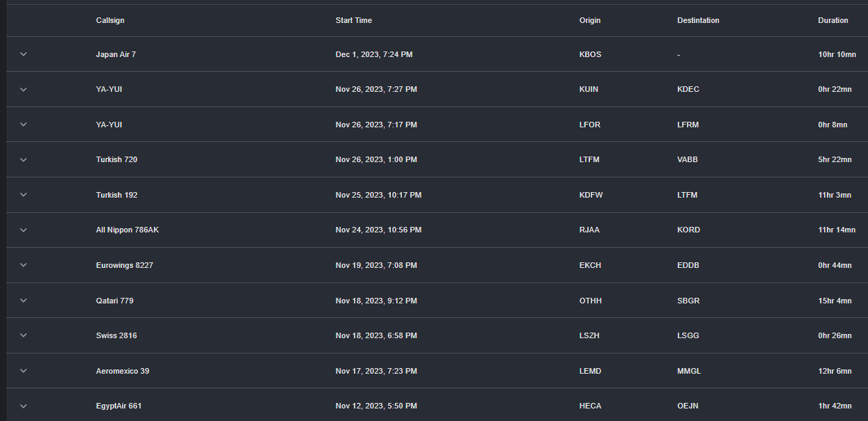Click the Duration column header
The image size is (868, 421).
833,20
